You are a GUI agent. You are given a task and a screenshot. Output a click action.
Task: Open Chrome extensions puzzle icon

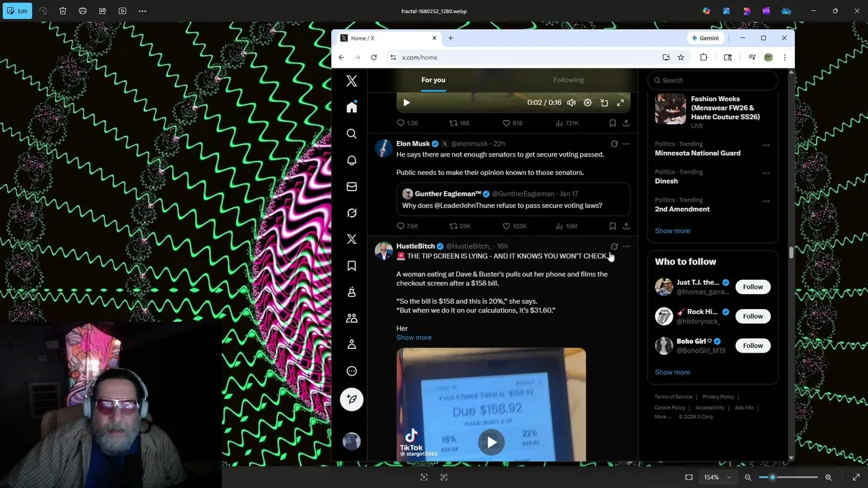pos(703,58)
